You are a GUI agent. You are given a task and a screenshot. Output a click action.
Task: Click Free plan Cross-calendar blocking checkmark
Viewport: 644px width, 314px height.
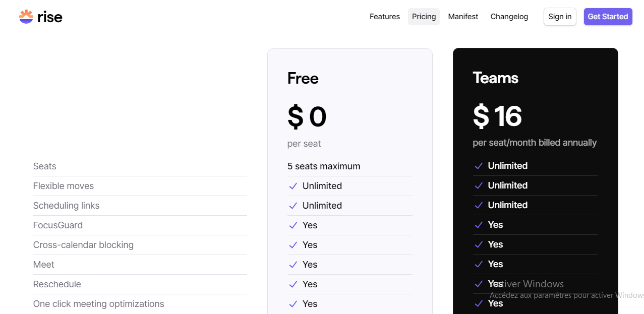click(x=293, y=245)
